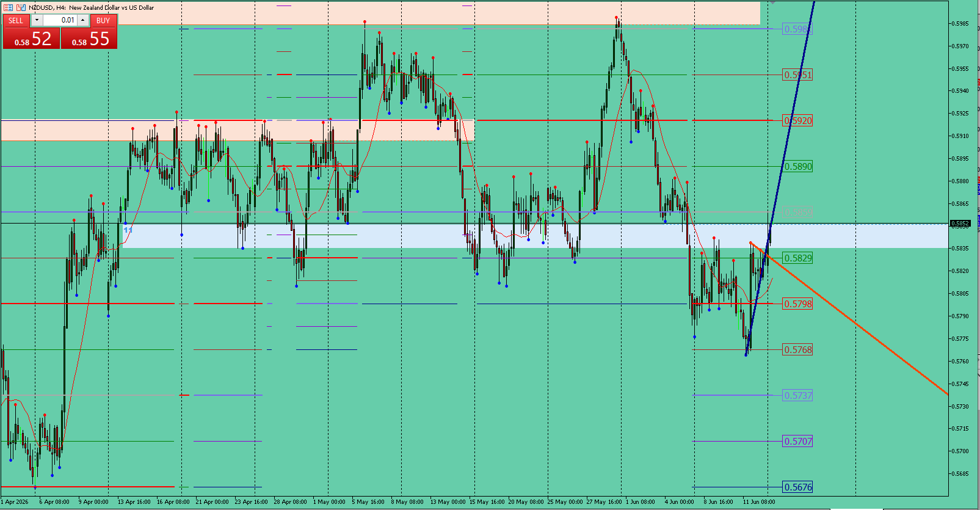Select the 0.5890 level label
Screen dimensions: 980x510
(x=798, y=167)
